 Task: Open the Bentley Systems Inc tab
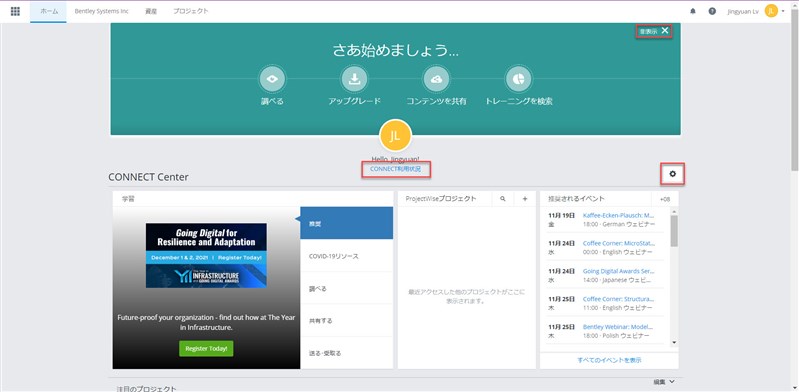[101, 11]
